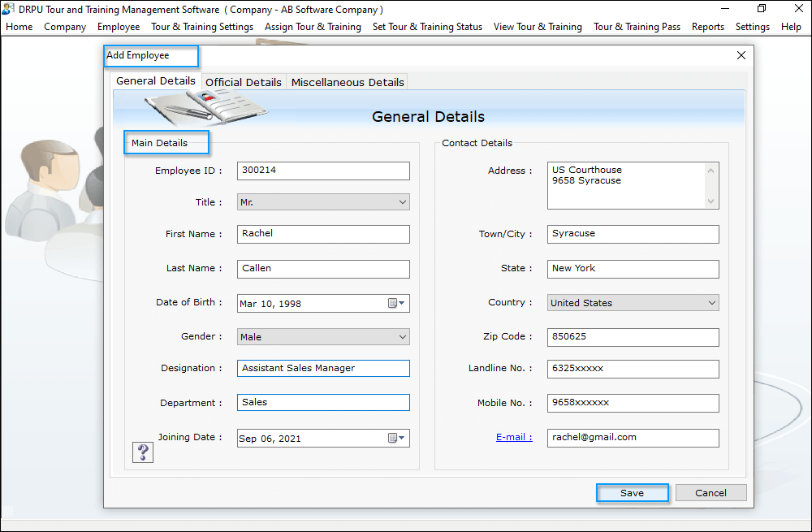The image size is (812, 532).
Task: Save the employee record
Action: 633,493
